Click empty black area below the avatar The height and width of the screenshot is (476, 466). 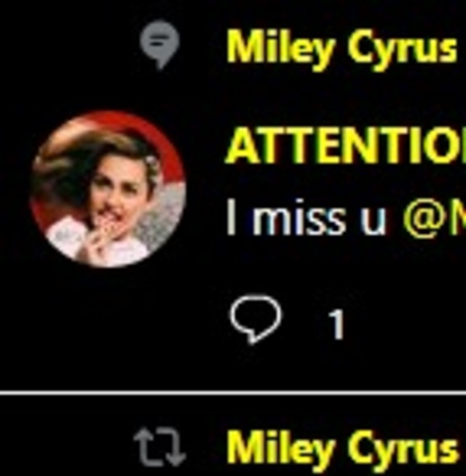click(106, 325)
